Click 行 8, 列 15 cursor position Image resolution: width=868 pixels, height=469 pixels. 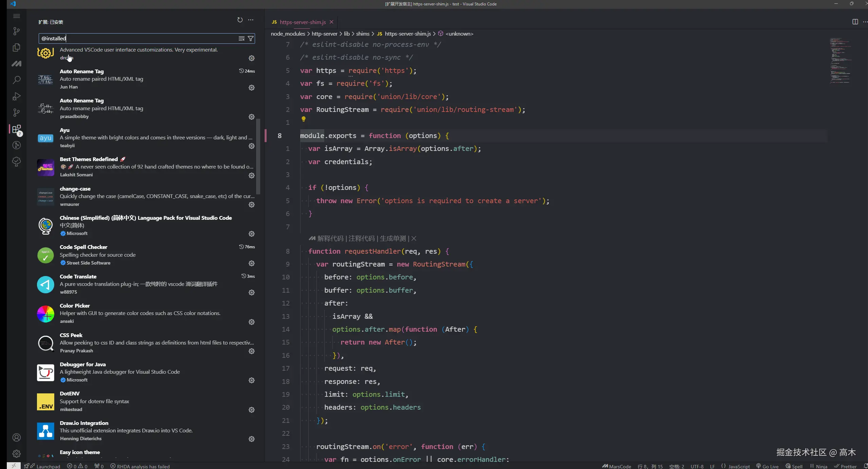[650, 466]
